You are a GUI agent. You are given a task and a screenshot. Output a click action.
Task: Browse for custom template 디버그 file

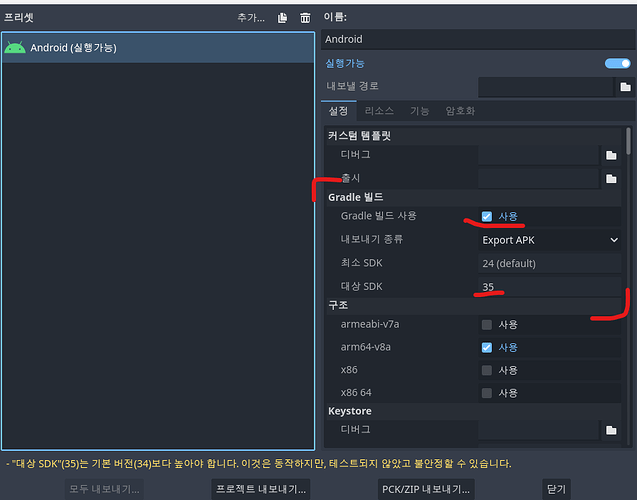(x=611, y=155)
